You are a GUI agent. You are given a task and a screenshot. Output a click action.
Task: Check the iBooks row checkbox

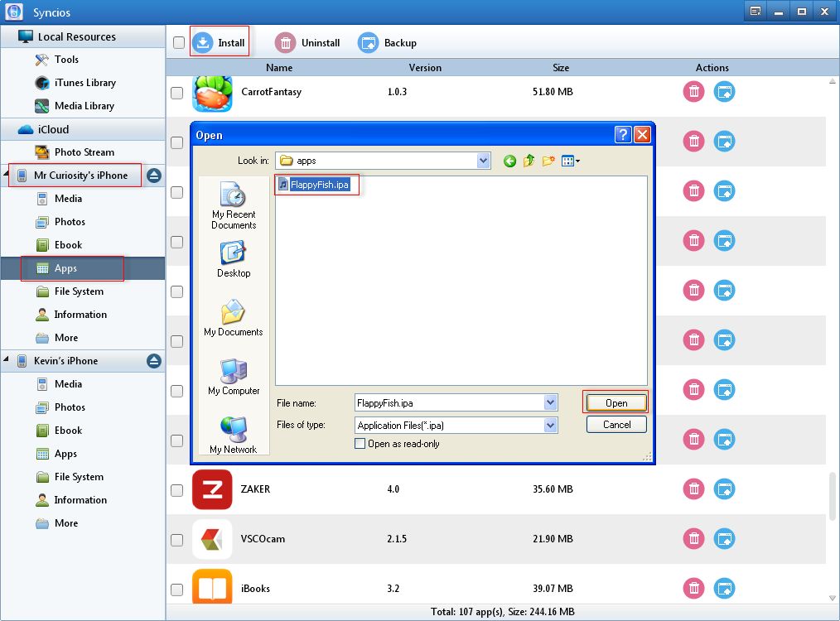pos(176,590)
